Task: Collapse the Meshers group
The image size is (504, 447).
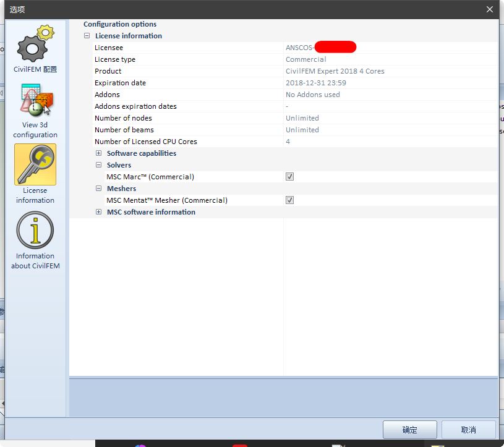Action: point(99,189)
